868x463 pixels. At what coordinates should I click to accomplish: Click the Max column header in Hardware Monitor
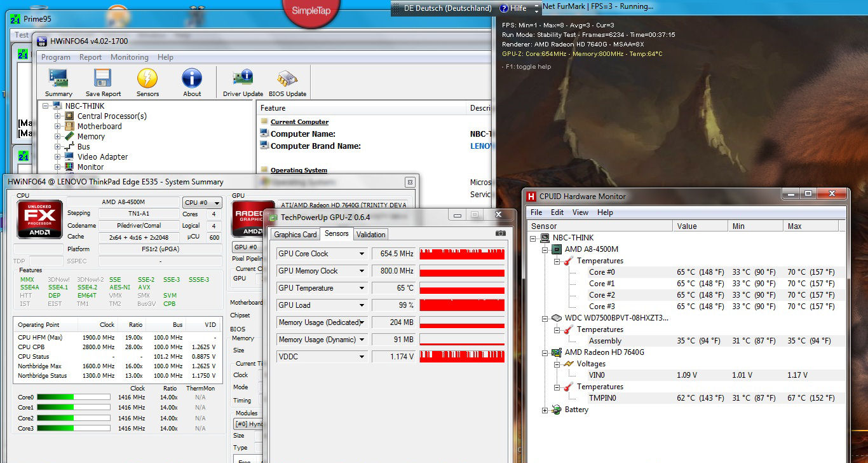tap(811, 226)
